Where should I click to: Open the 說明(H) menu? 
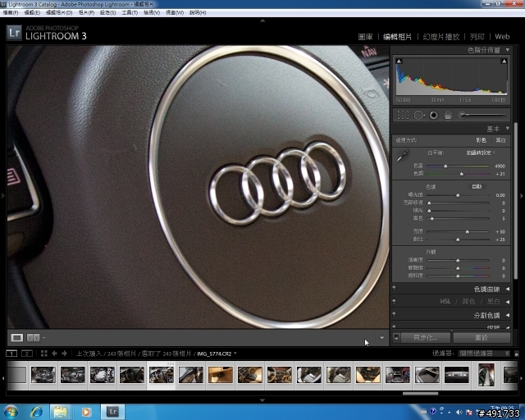198,13
